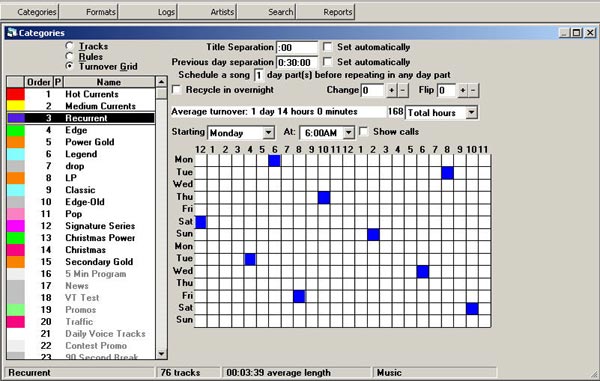The width and height of the screenshot is (600, 381).
Task: Select the blue Monday 6AM grid cell
Action: click(x=274, y=161)
